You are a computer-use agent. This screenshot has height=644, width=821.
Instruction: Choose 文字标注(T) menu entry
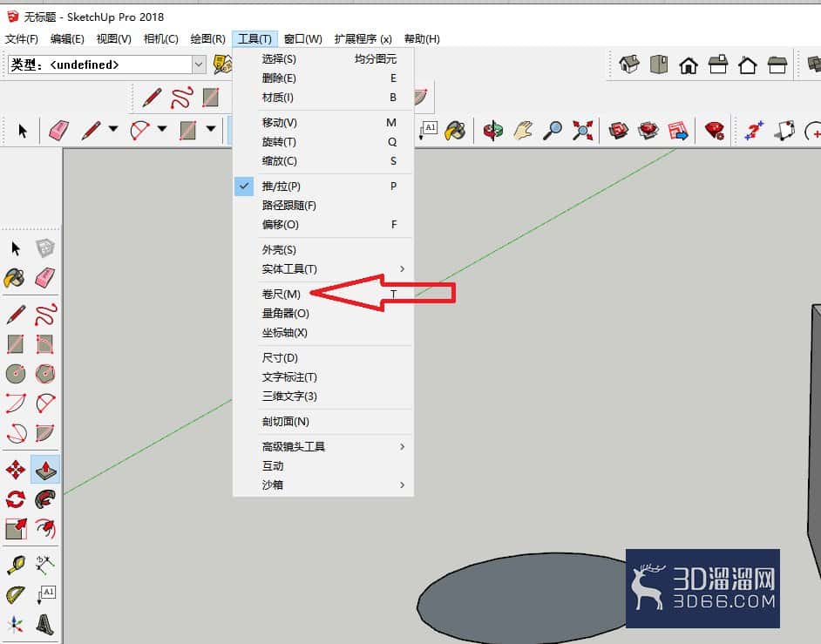tap(323, 377)
